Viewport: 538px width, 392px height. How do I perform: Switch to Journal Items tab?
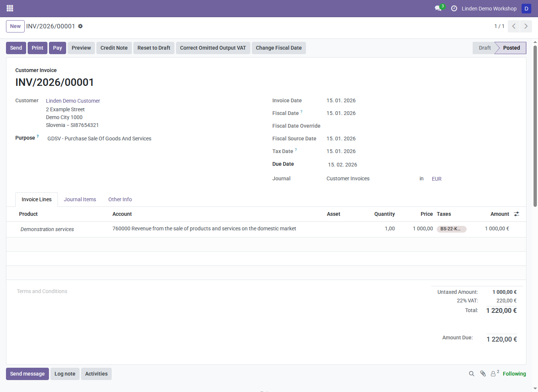pyautogui.click(x=80, y=199)
